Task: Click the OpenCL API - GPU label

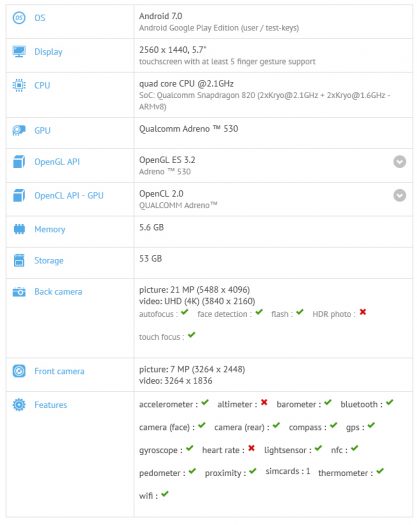Action: coord(69,195)
